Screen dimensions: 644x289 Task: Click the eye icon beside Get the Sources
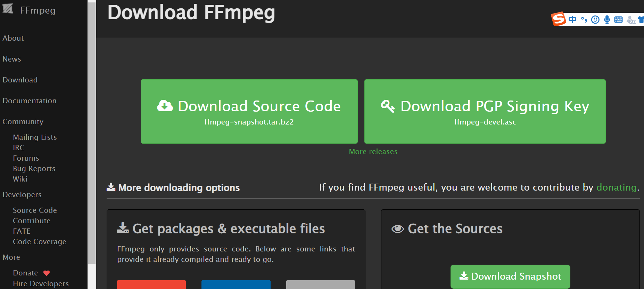398,228
